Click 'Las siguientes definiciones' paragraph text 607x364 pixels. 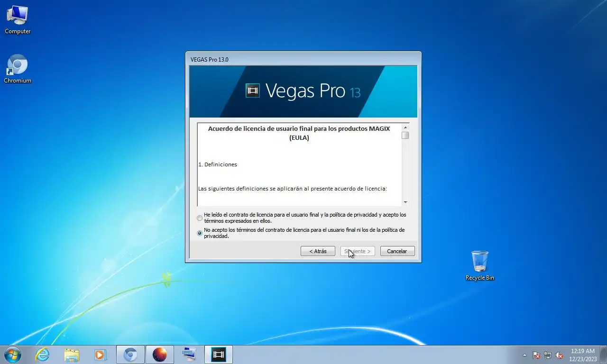coord(293,189)
